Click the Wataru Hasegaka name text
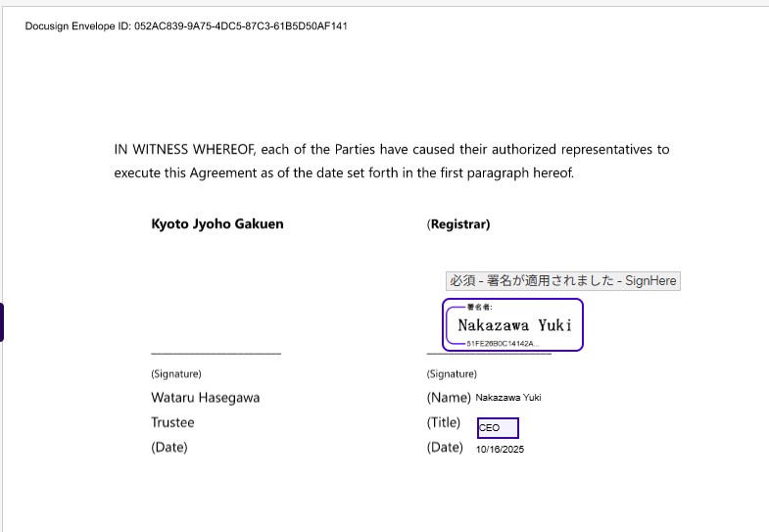The height and width of the screenshot is (532, 769). pos(205,398)
